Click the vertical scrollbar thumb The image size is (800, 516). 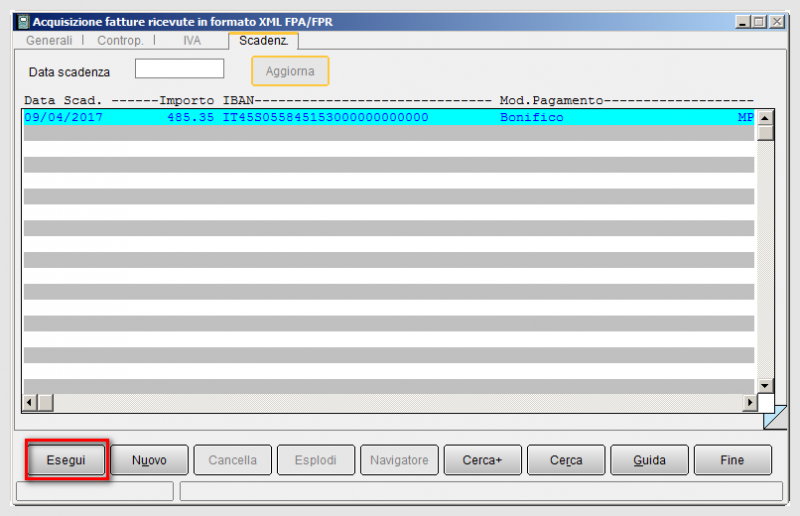[765, 133]
